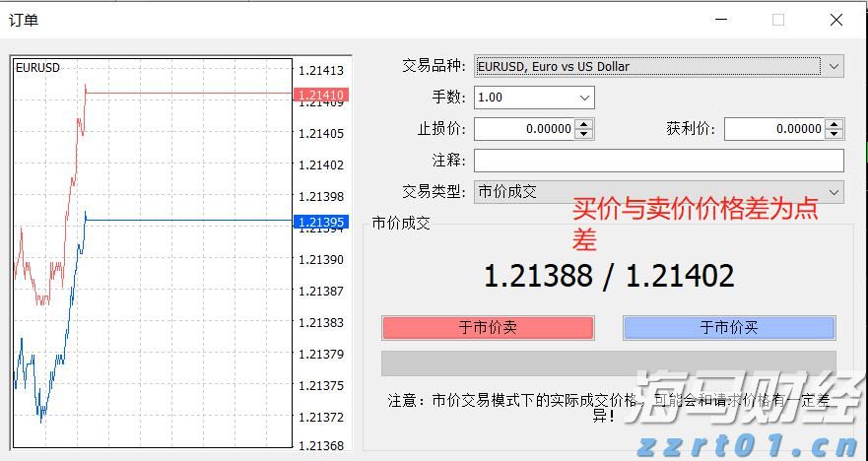Expand the 手数 volume dropdown arrow
Image resolution: width=868 pixels, height=461 pixels.
pos(584,98)
